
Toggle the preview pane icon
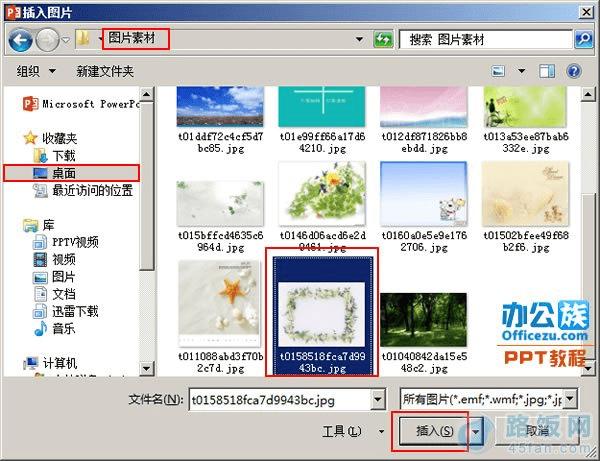pos(547,71)
